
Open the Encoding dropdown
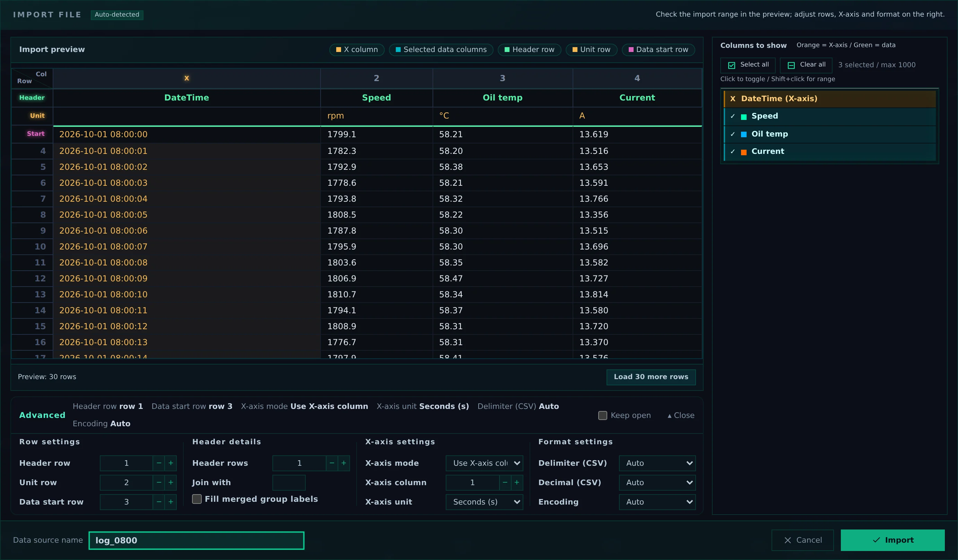[657, 502]
